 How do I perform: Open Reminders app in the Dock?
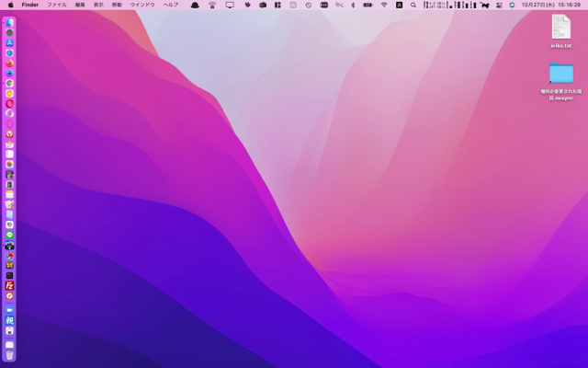pyautogui.click(x=9, y=155)
